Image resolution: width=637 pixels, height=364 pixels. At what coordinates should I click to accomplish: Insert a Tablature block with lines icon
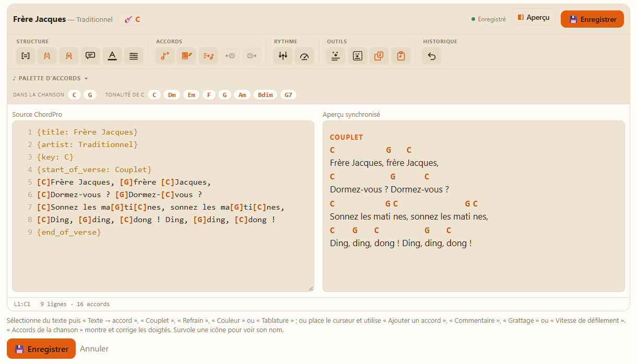tap(134, 56)
